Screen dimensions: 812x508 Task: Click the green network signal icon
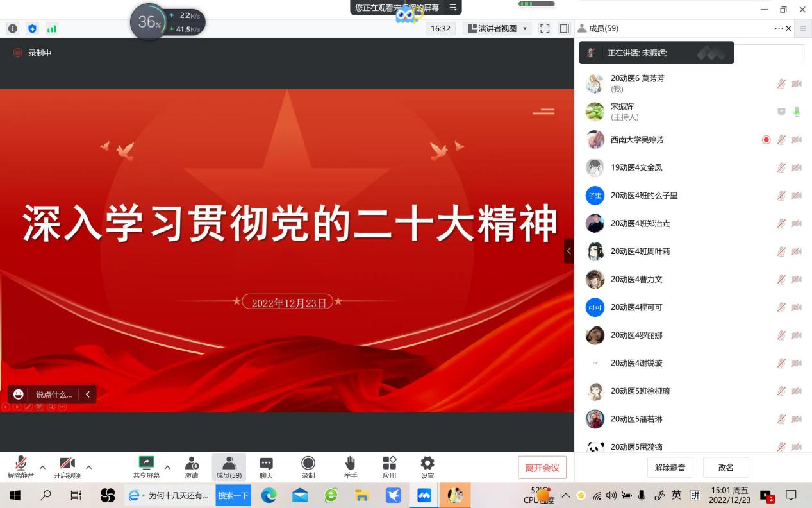coord(51,28)
